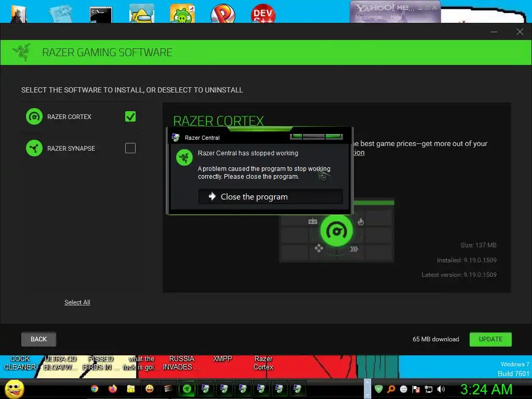Screen dimensions: 532x399
Task: Switch to the Razer installer taskbar button
Action: click(187, 389)
